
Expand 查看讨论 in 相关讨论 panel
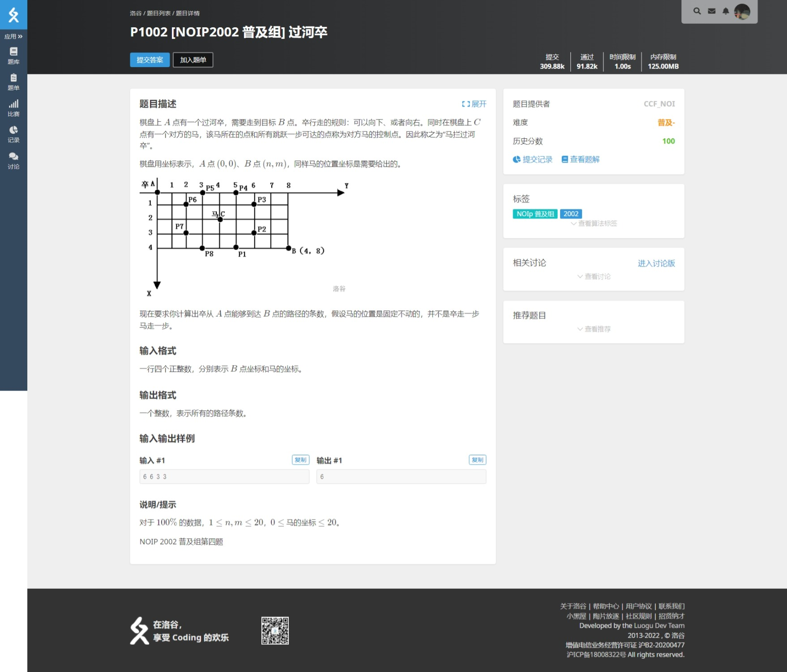tap(593, 276)
